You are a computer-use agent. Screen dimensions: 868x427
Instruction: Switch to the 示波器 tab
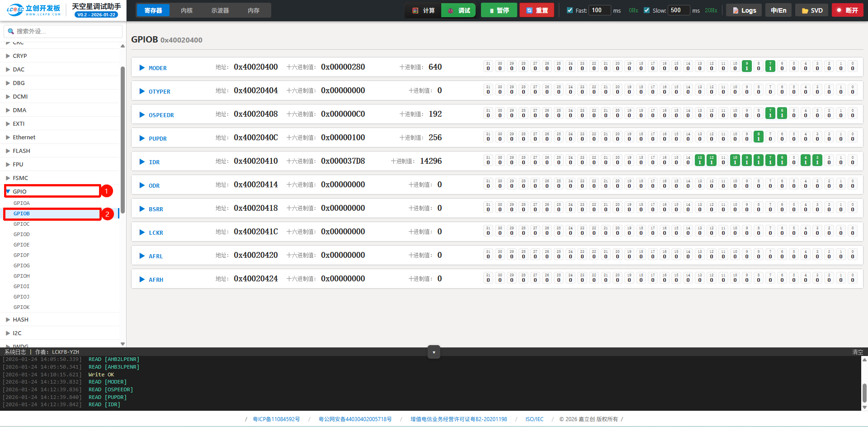pos(220,10)
